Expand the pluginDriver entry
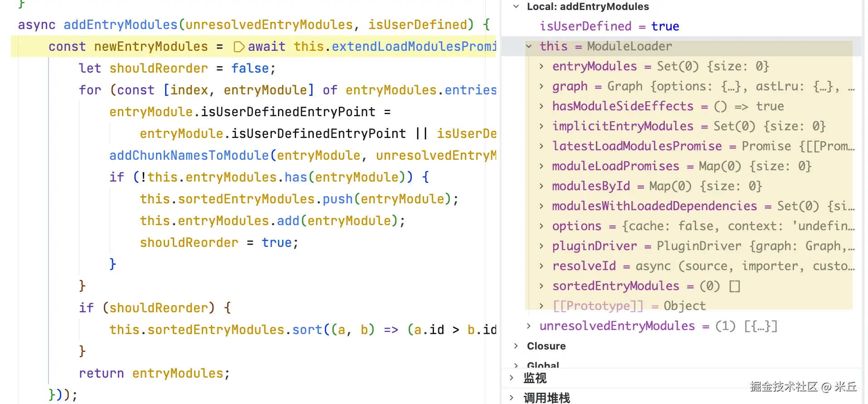Image resolution: width=868 pixels, height=404 pixels. click(541, 246)
